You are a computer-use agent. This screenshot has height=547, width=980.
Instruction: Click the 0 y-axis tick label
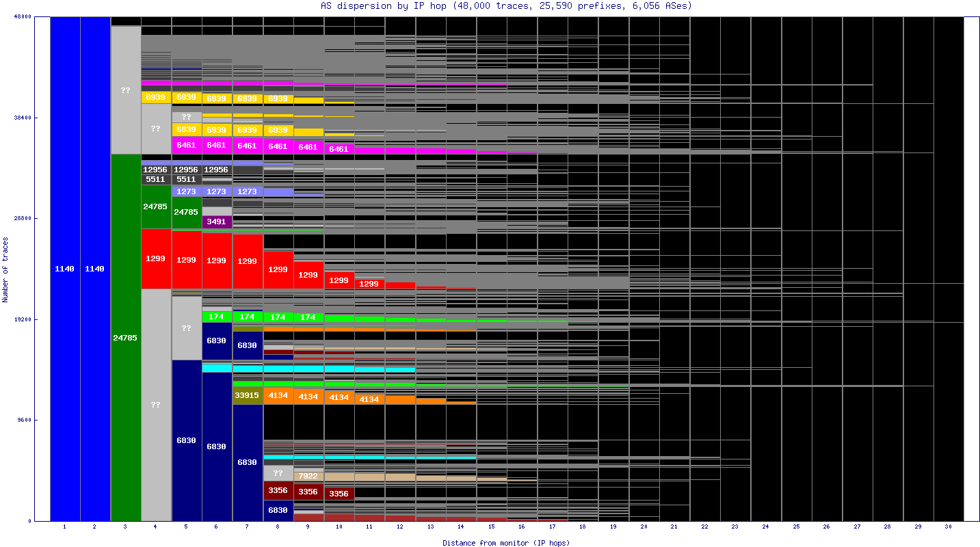[x=29, y=521]
